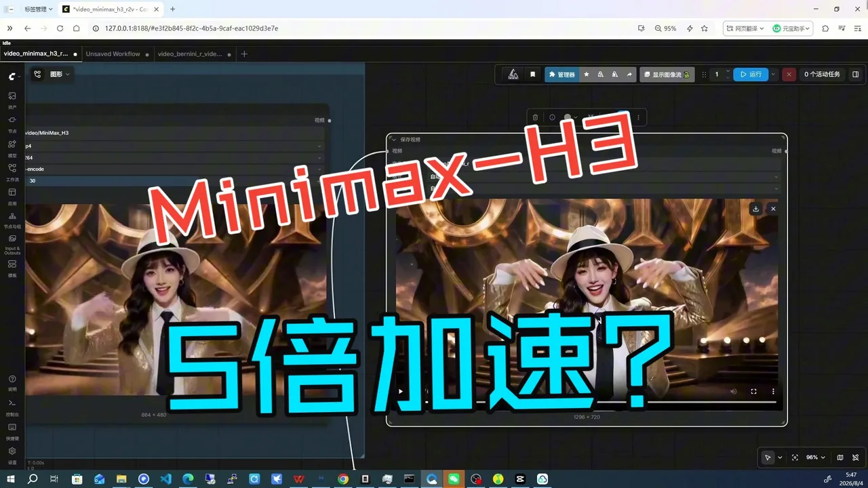Open the 264 codec dropdown in left node
This screenshot has height=488, width=868.
174,157
